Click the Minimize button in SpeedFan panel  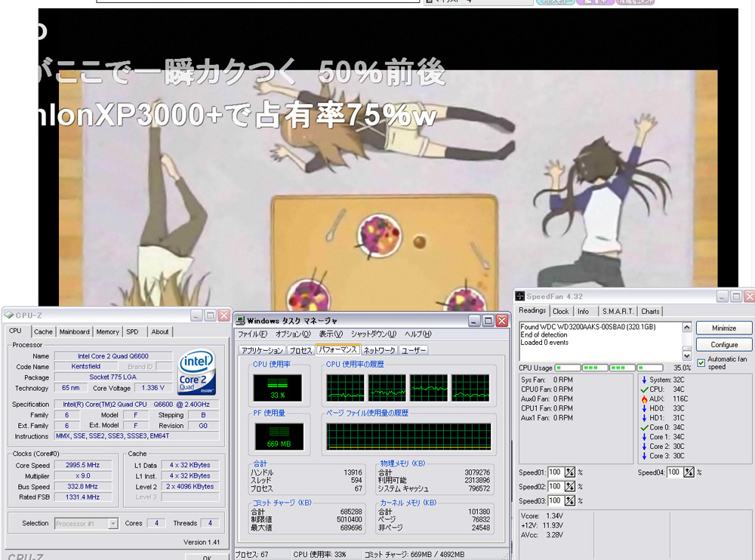[x=724, y=328]
